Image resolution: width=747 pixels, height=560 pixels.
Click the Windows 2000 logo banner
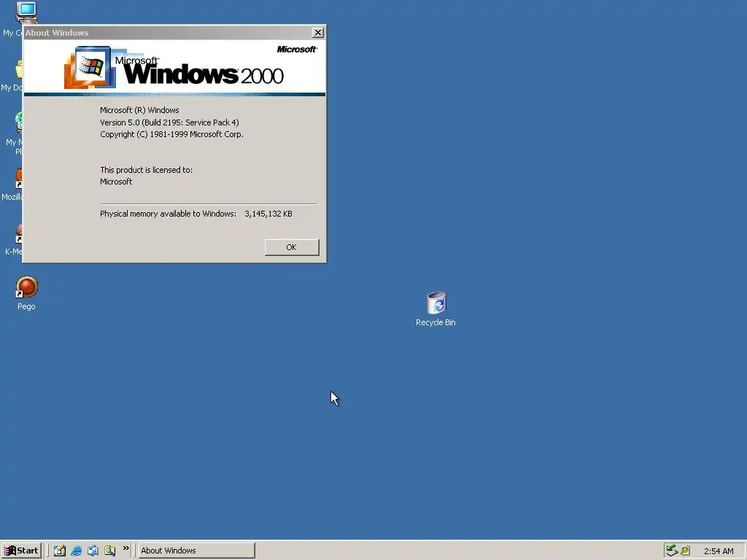[174, 68]
